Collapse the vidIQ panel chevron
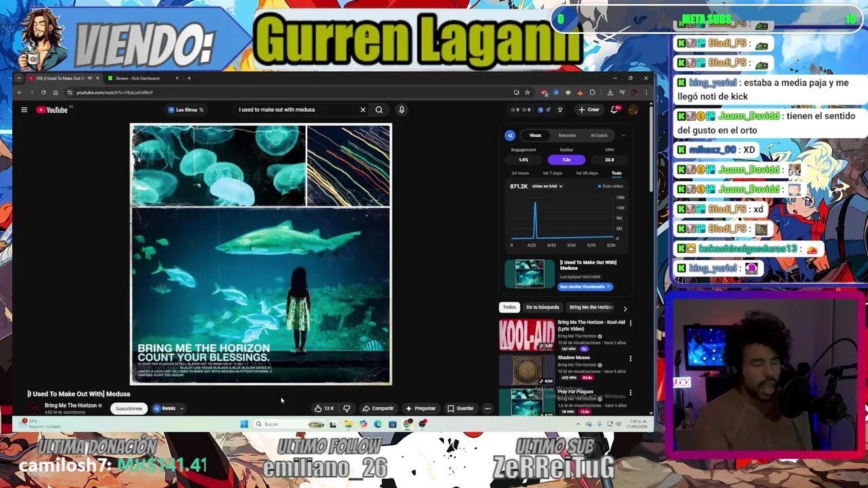 pos(623,136)
